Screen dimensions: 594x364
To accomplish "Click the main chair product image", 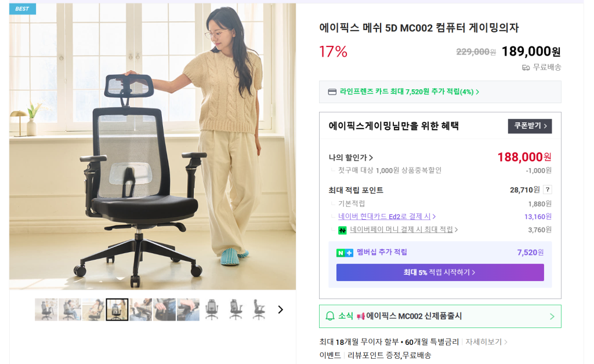I will pos(153,147).
